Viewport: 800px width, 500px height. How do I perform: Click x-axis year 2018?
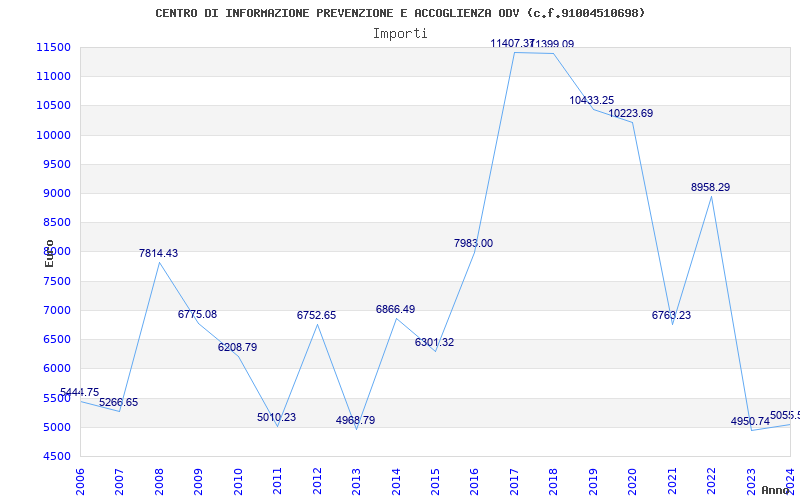coord(554,482)
